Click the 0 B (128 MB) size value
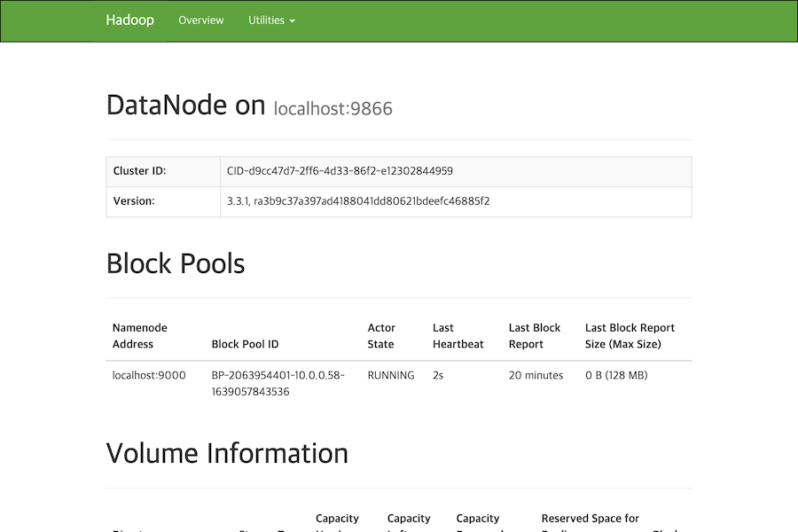 coord(615,375)
